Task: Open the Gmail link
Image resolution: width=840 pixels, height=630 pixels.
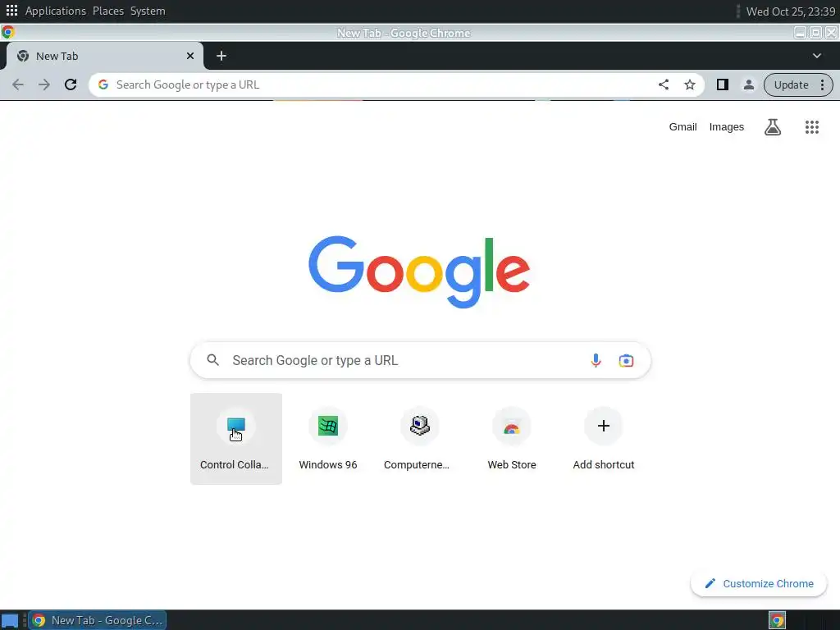Action: [x=682, y=127]
